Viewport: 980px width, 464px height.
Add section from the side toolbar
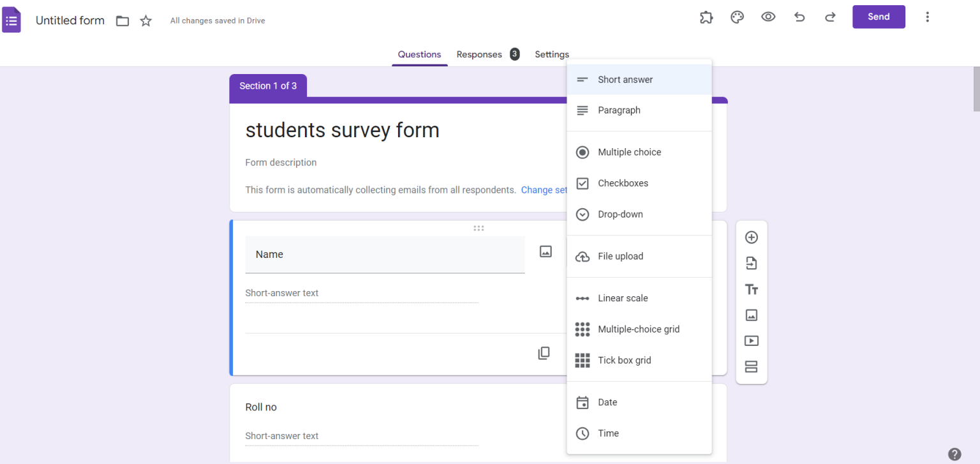point(752,367)
